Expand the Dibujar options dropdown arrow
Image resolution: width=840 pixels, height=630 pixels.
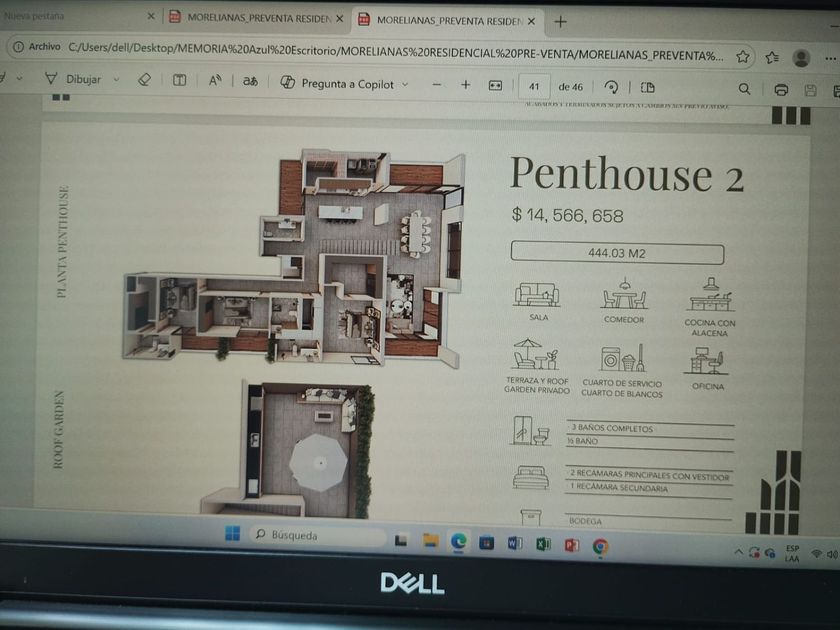coord(116,80)
